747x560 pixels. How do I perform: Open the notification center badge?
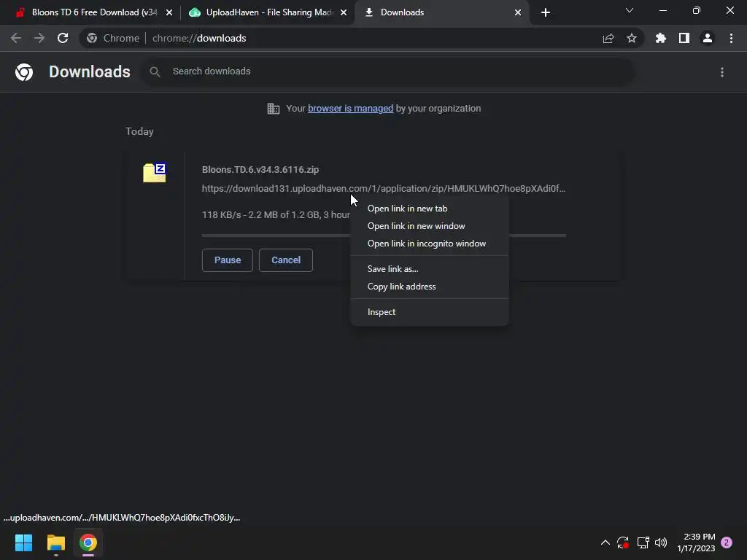pos(727,542)
